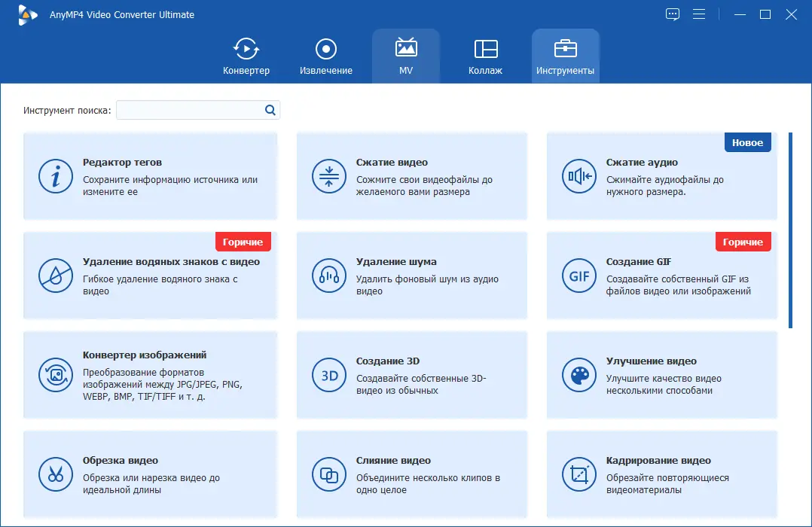Launch the GIF creator icon
Screen dimensions: 812x527
coord(579,276)
